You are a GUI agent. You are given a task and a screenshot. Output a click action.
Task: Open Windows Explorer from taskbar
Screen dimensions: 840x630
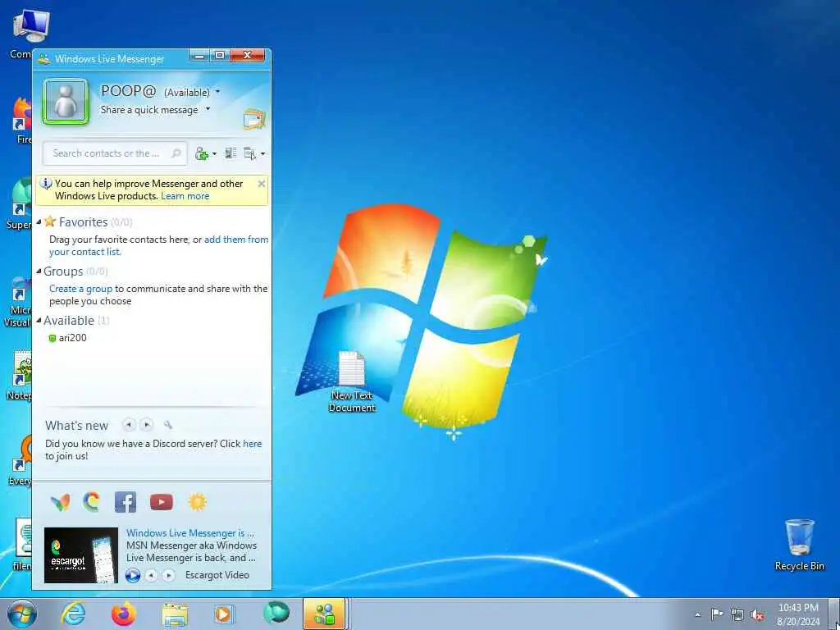[175, 614]
